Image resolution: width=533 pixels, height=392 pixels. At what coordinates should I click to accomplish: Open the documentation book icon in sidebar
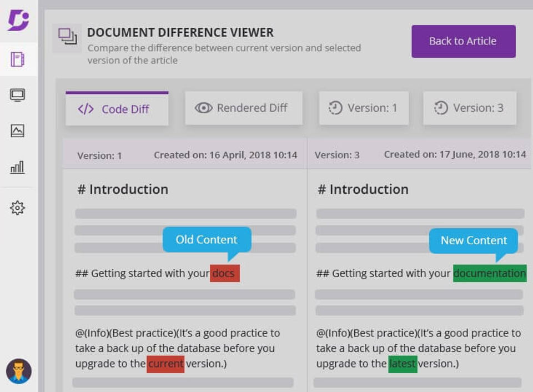point(17,59)
